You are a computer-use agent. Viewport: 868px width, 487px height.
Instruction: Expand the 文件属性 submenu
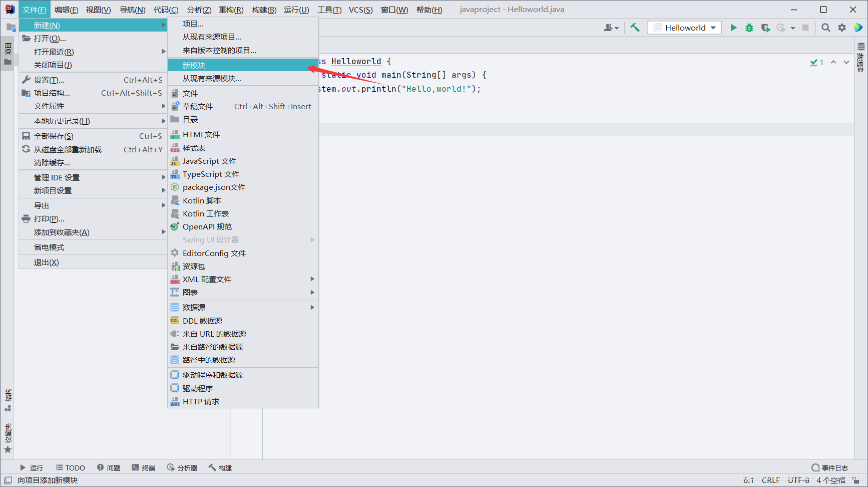93,106
